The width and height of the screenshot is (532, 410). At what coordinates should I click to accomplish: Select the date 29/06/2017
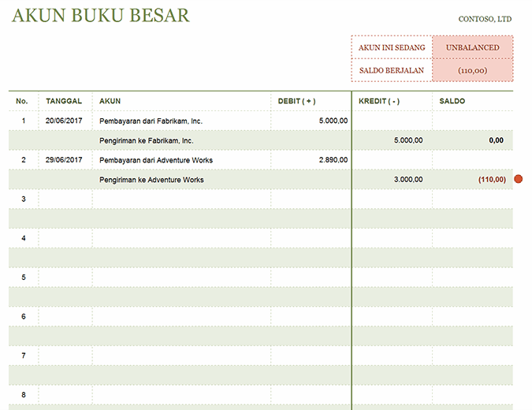(64, 160)
